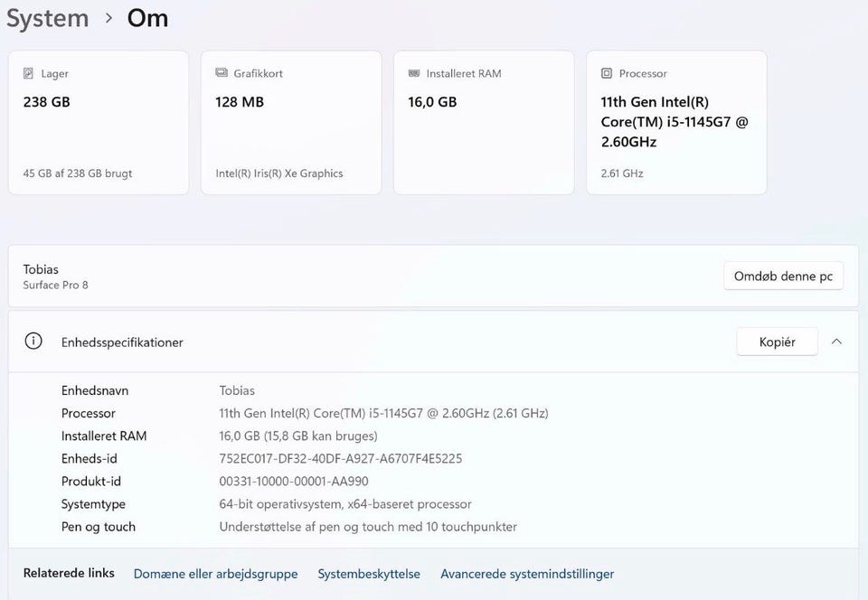This screenshot has height=600, width=868.
Task: Click the Om breadcrumb title
Action: click(147, 18)
